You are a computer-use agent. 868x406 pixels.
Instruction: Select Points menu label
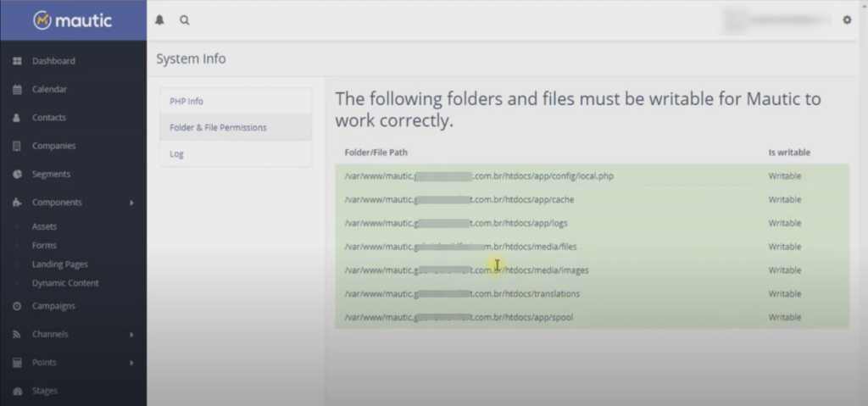tap(44, 362)
